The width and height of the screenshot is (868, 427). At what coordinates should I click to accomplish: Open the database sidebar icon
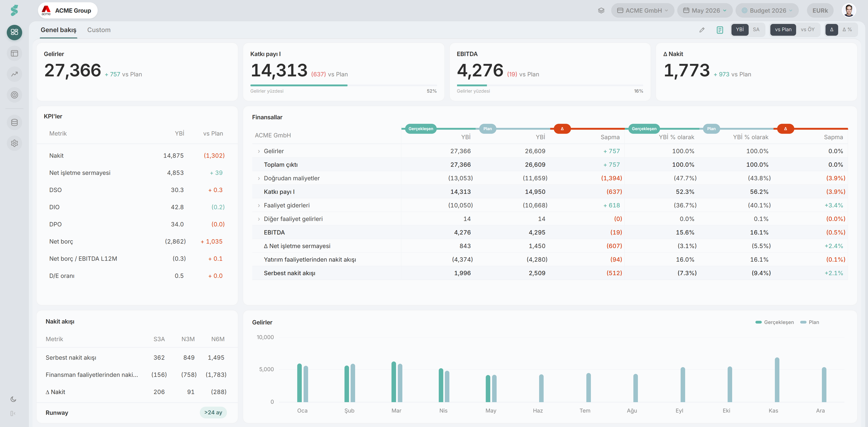pos(14,122)
